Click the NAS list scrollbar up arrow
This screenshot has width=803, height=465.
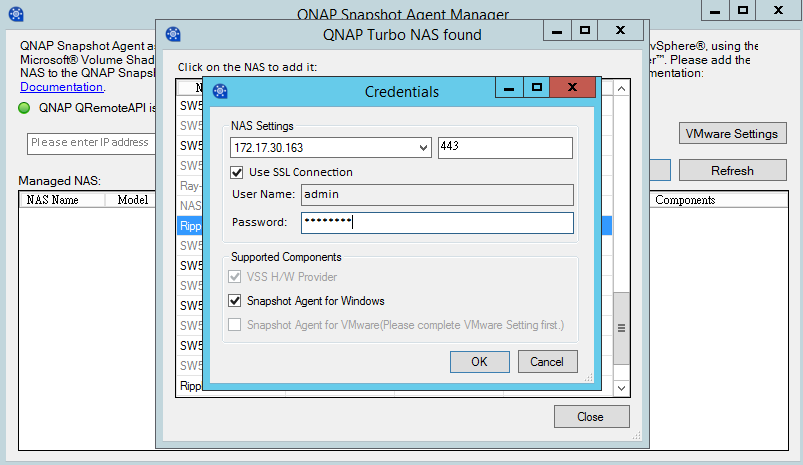[x=620, y=90]
